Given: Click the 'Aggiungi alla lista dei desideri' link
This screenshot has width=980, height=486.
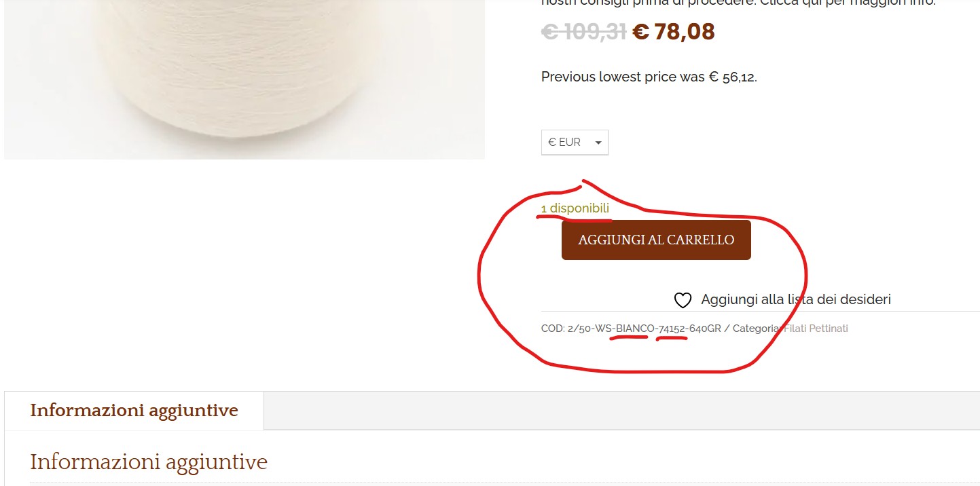Looking at the screenshot, I should point(796,299).
